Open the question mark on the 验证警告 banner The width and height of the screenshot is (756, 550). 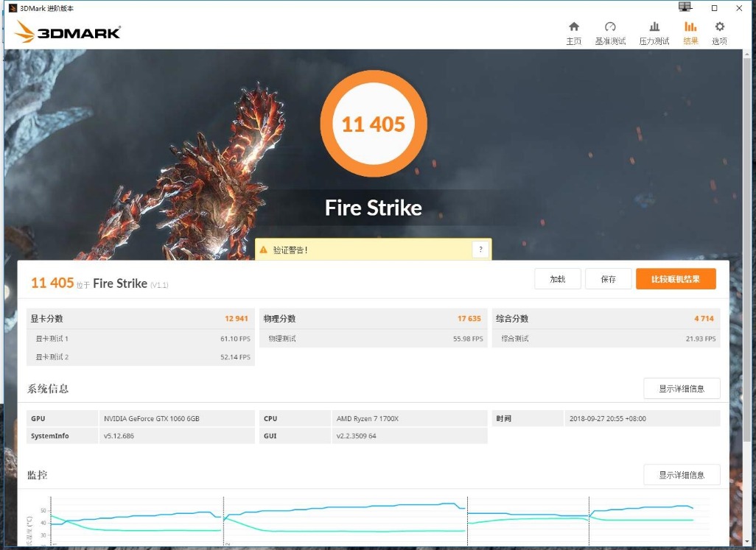point(480,249)
